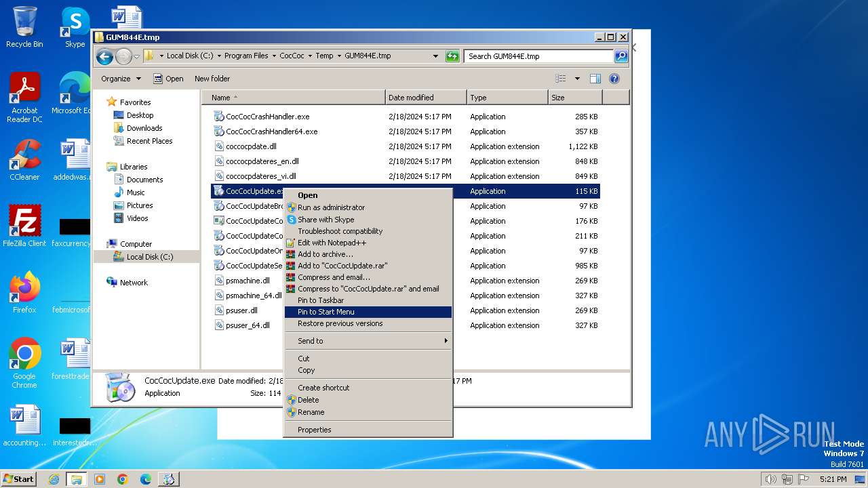Expand Local Disk (C:) breadcrumb arrow
Screen dimensions: 868x488
click(x=219, y=56)
